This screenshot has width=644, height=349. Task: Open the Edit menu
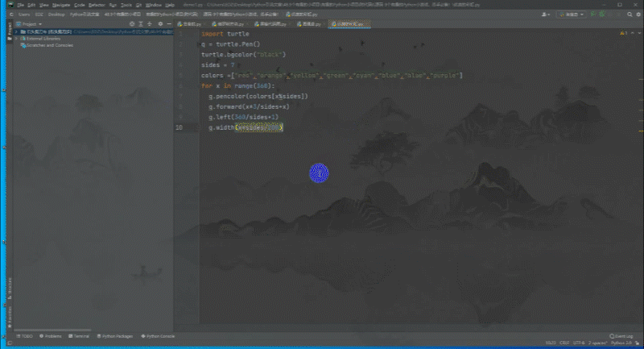31,5
